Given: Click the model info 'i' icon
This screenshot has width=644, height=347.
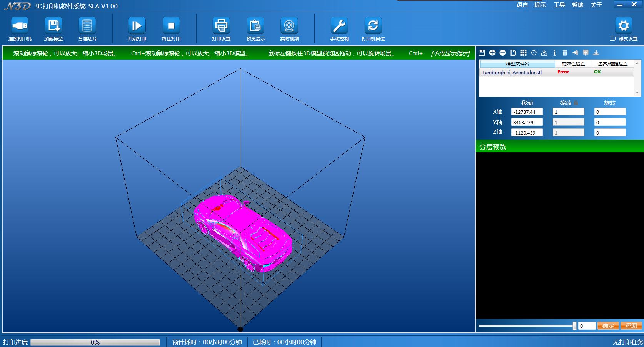Looking at the screenshot, I should coord(554,53).
